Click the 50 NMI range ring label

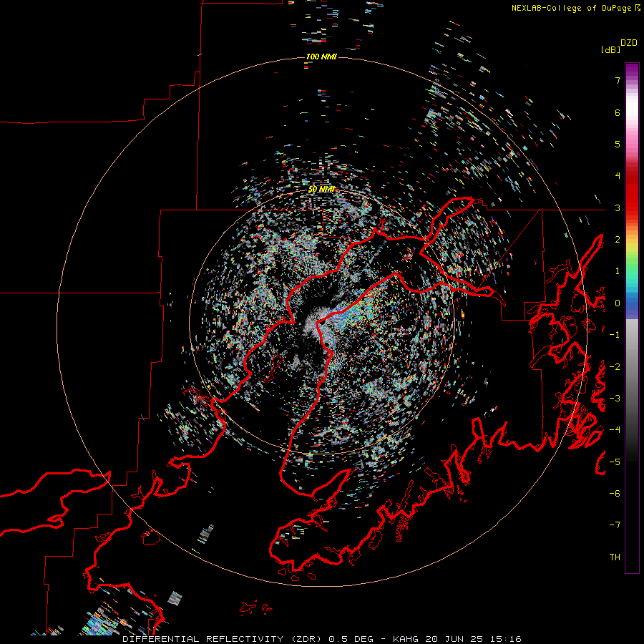coord(321,189)
